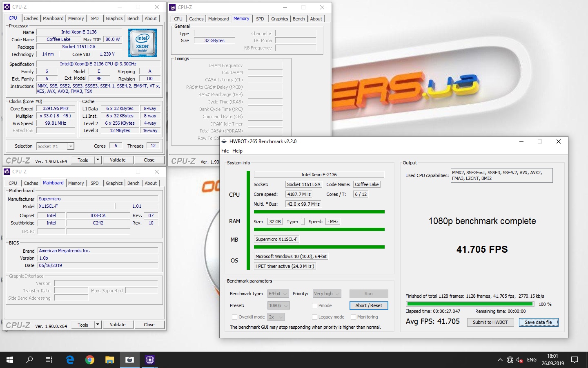Viewport: 588px width, 368px height.
Task: Click CPU-Z title icon in Memory window
Action: (x=172, y=7)
